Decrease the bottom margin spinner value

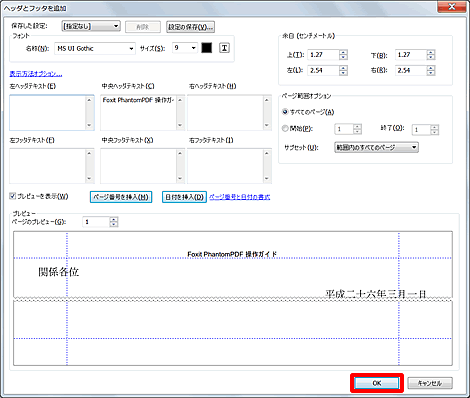tap(431, 57)
